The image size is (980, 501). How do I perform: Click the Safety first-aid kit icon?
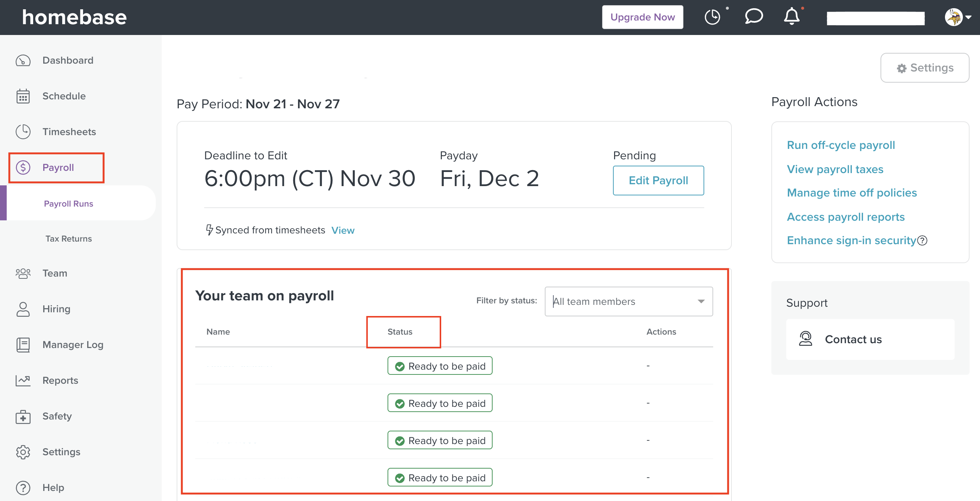point(23,417)
